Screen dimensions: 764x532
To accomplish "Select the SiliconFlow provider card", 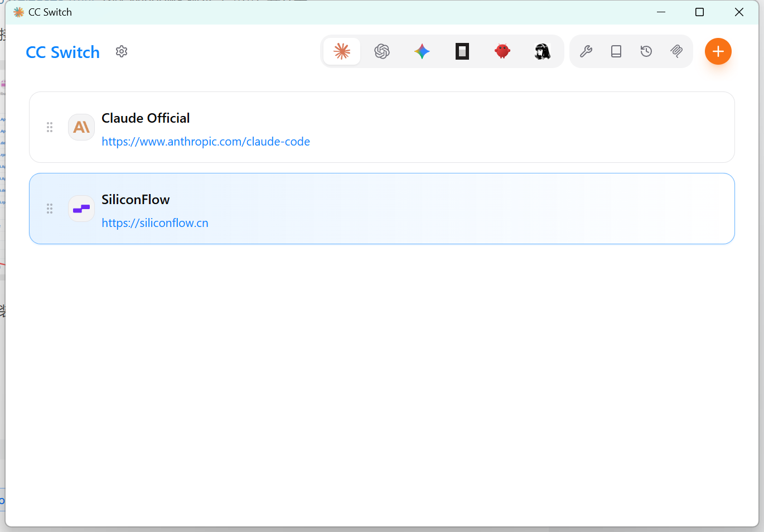I will (x=382, y=209).
